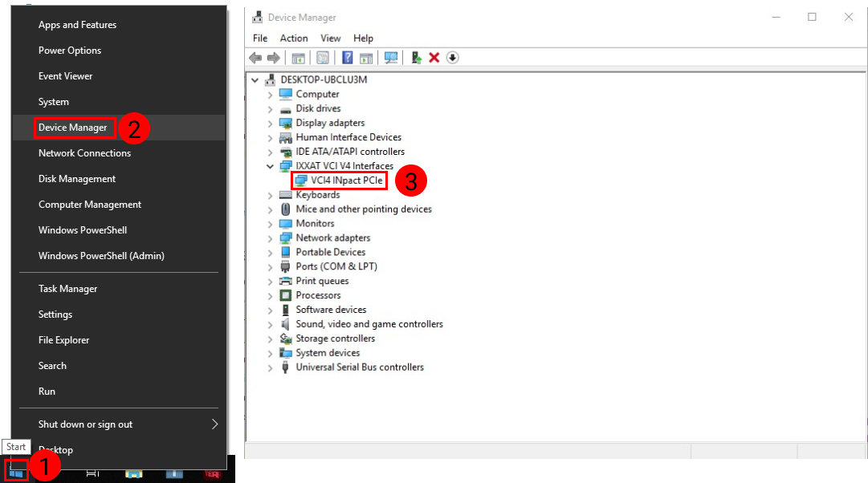Open Help using the blue question mark icon
Screen dimensions: 868x483
[x=348, y=57]
